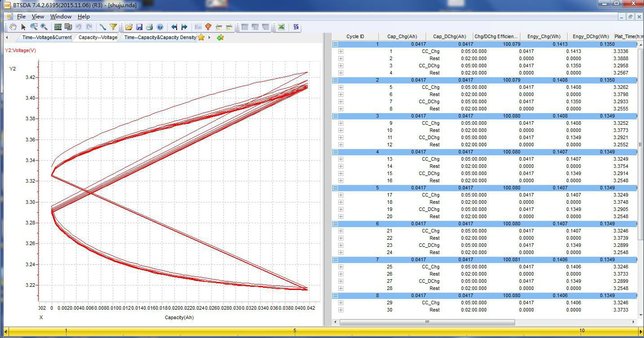This screenshot has height=338, width=644.
Task: Switch to Time--Voltage&Current tab
Action: coord(47,37)
